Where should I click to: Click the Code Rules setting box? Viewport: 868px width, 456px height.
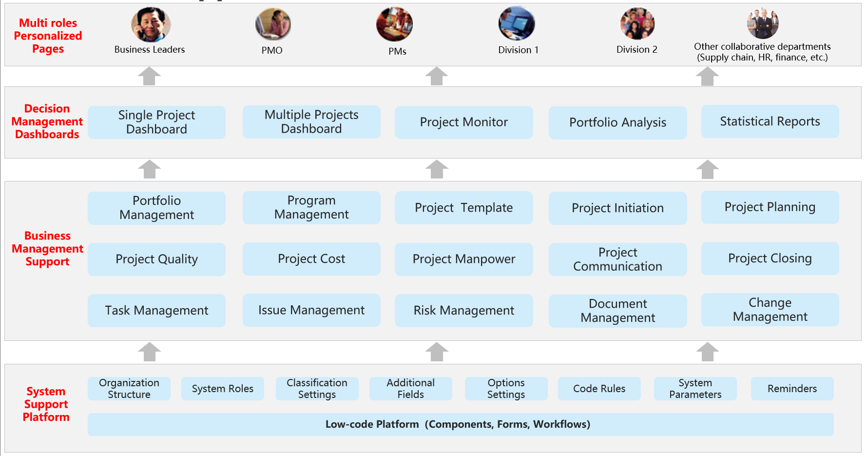click(599, 389)
